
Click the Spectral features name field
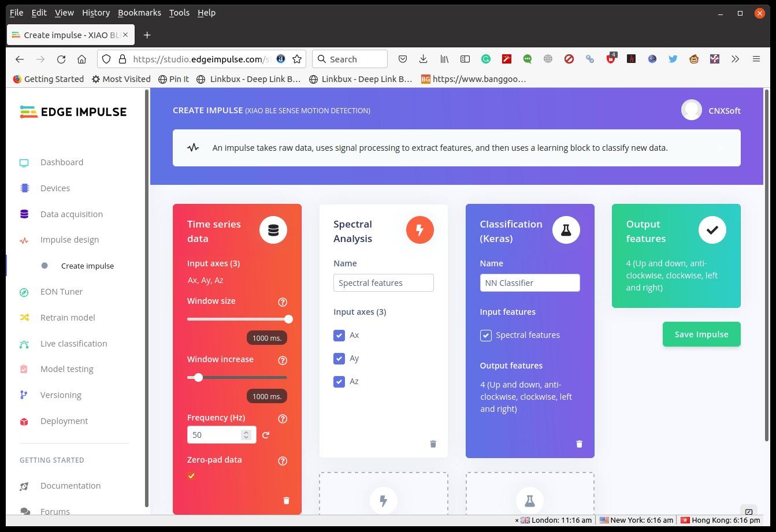point(383,283)
